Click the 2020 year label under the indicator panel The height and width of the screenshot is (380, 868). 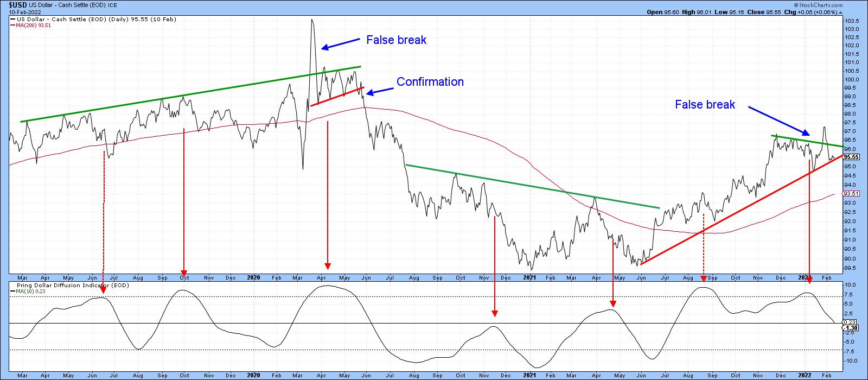coord(253,375)
